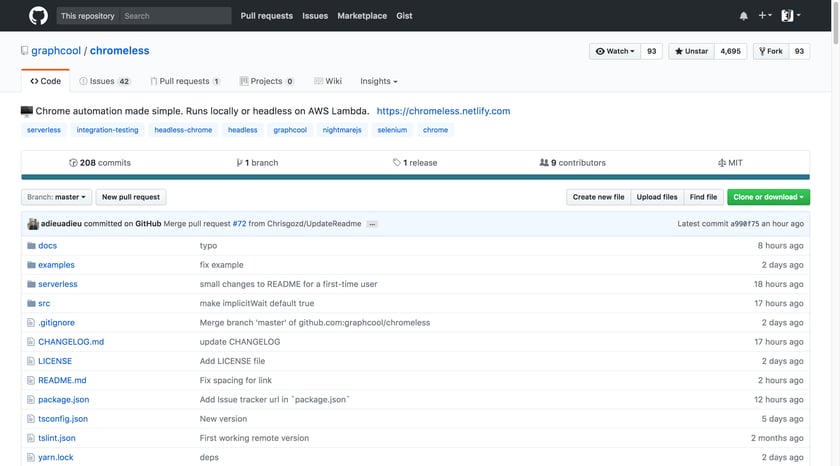Select the serverless topic tag

[44, 130]
